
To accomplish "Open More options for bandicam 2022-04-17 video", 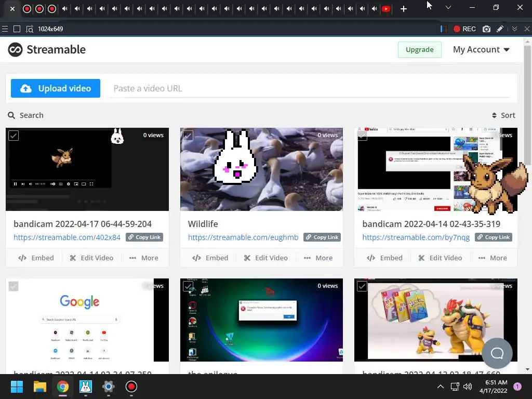I will (x=144, y=258).
